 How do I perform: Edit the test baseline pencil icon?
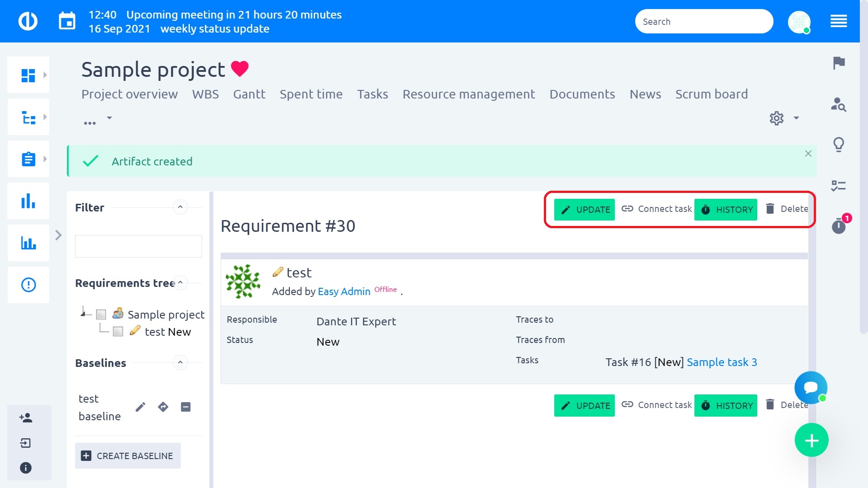click(x=141, y=407)
